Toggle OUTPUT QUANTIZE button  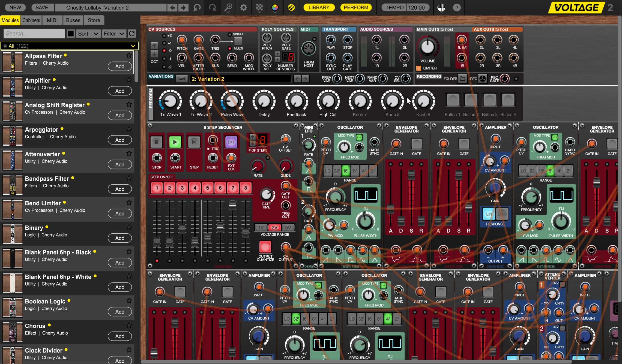click(265, 247)
